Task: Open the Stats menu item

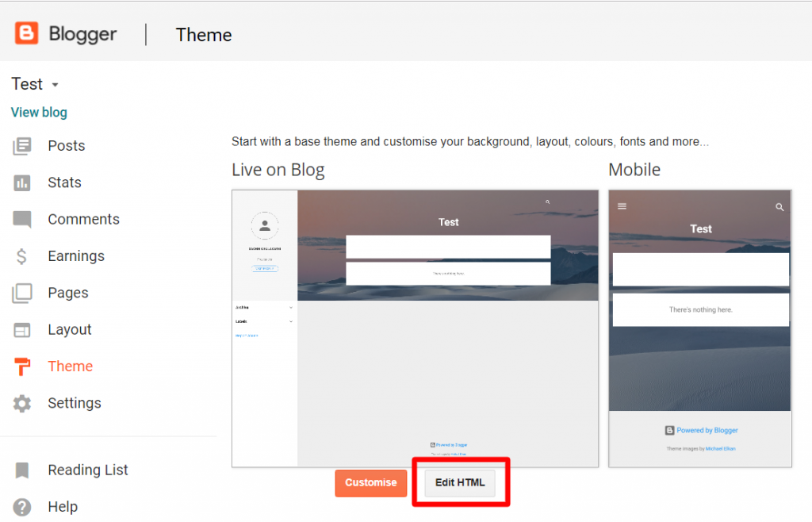Action: click(x=65, y=182)
